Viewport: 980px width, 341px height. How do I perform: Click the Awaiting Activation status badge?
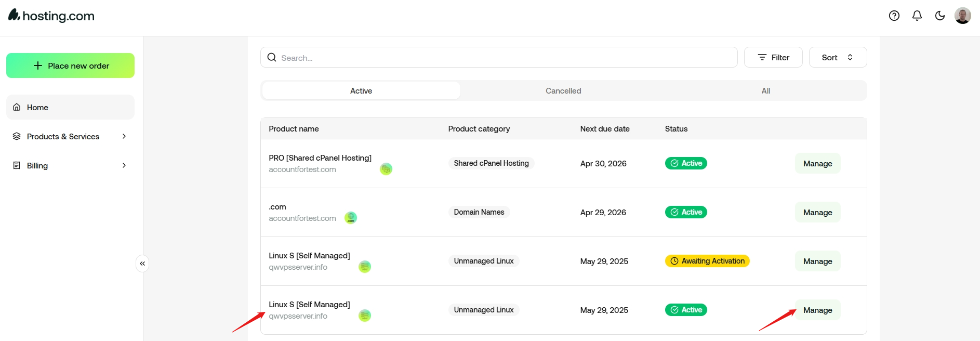click(707, 261)
